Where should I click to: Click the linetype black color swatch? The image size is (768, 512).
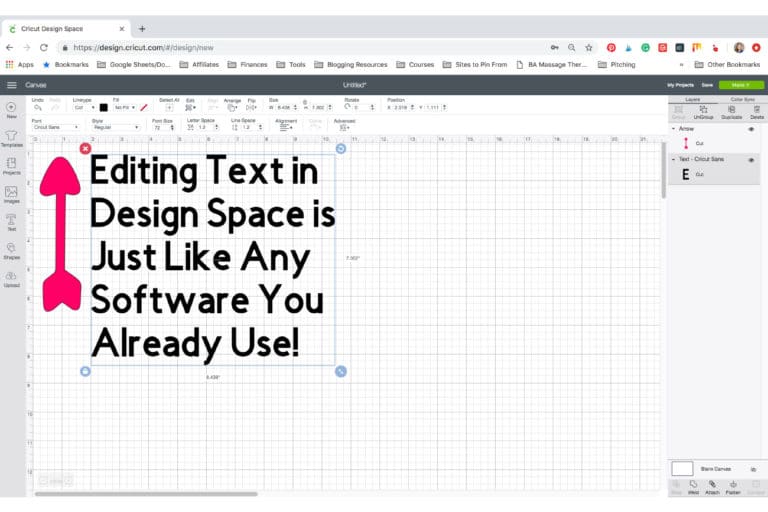pyautogui.click(x=103, y=108)
